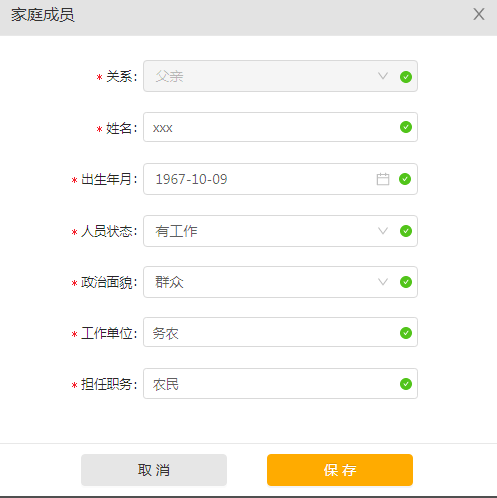Image resolution: width=497 pixels, height=498 pixels.
Task: Close the 家庭成员 dialog with X
Action: point(479,14)
